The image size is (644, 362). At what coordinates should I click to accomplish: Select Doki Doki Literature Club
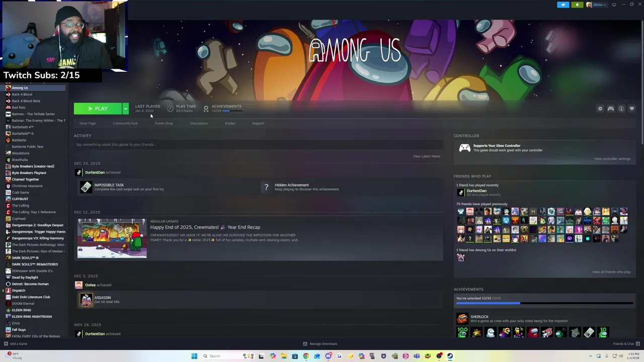[31, 297]
